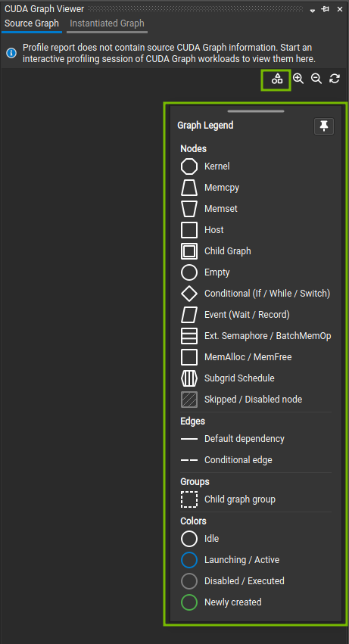This screenshot has width=349, height=644.
Task: Click the Memset inverted trapezoid icon
Action: click(189, 209)
